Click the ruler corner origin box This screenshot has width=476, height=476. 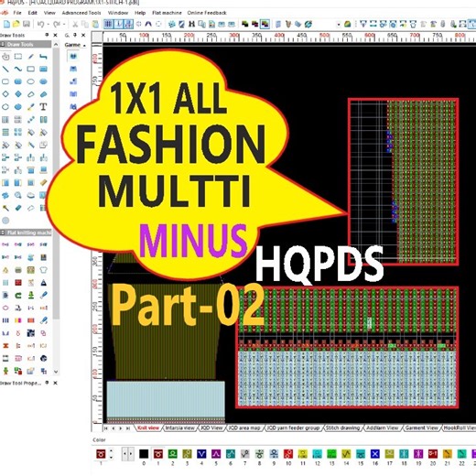point(97,38)
